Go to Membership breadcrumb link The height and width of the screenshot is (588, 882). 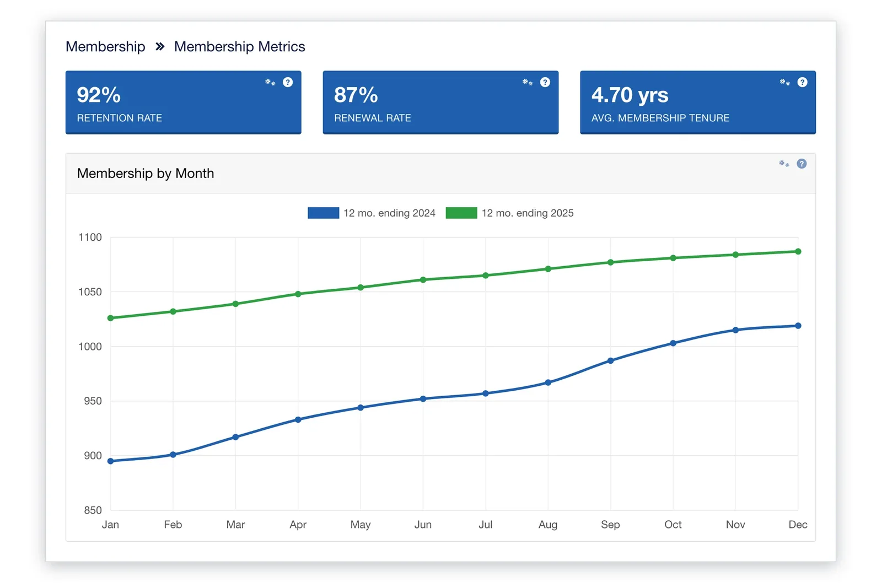105,46
